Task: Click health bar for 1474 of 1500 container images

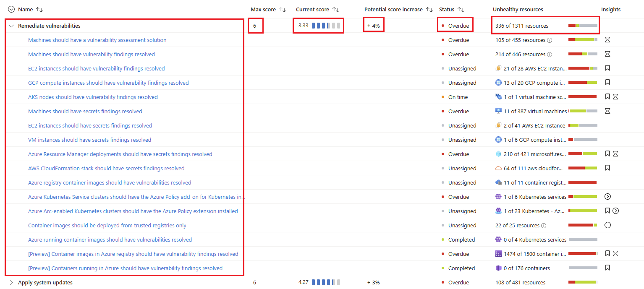Action: 583,254
